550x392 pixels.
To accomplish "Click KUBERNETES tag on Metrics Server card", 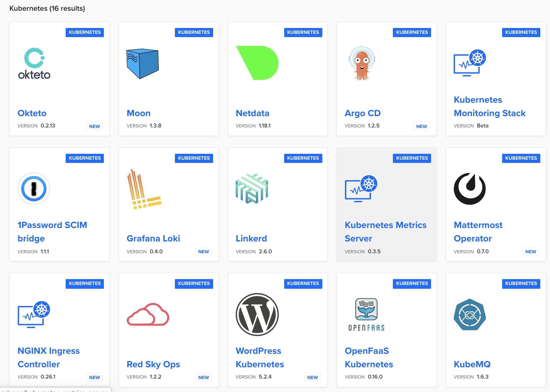I will coord(412,158).
